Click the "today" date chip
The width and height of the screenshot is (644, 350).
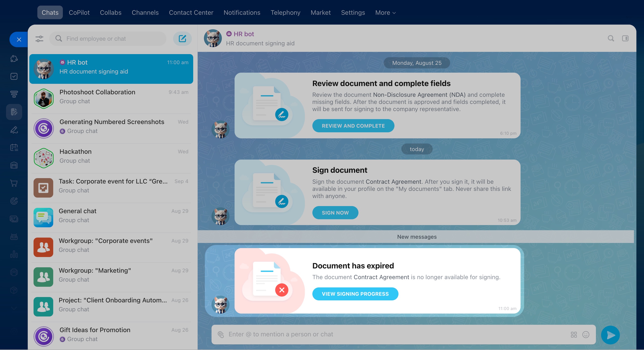[x=417, y=149]
